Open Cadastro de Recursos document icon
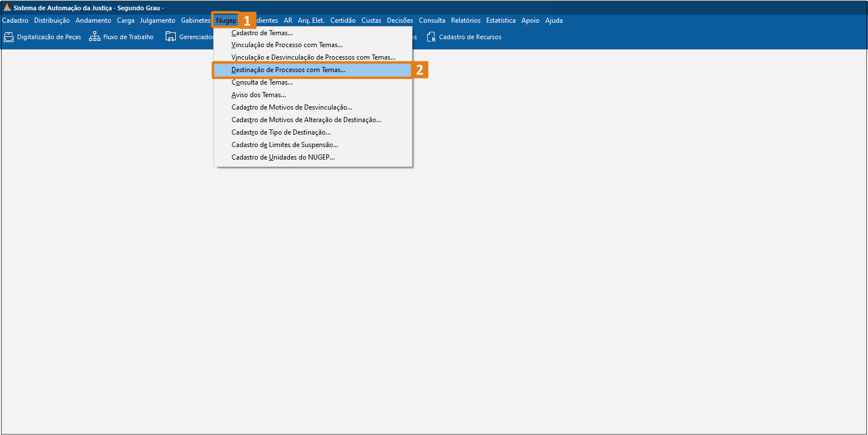The image size is (868, 435). tap(431, 37)
